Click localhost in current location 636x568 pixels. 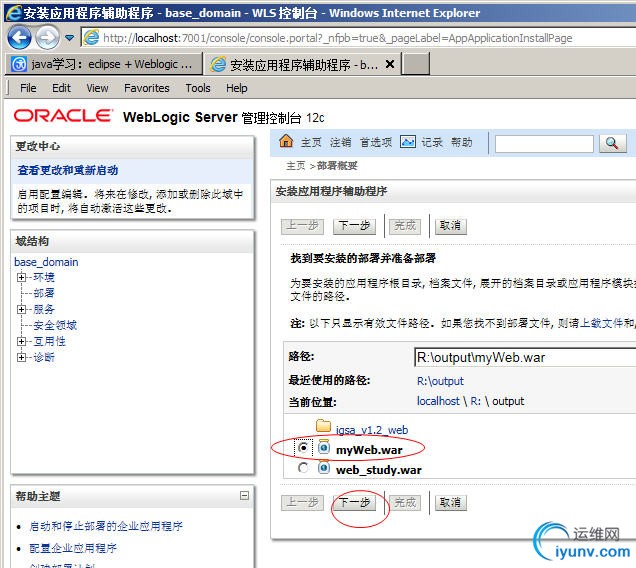438,401
